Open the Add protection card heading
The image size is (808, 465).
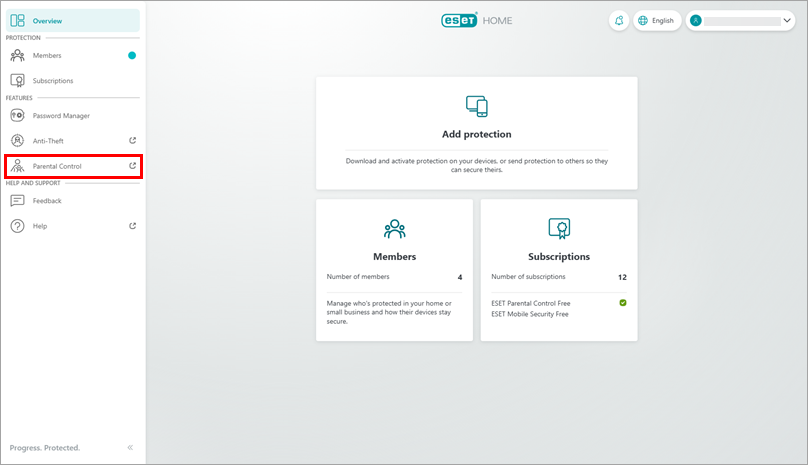coord(476,134)
